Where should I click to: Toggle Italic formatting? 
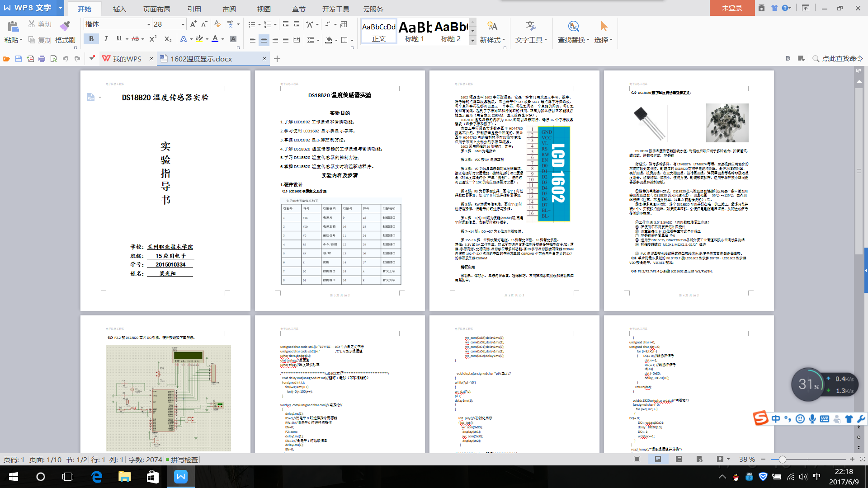[x=106, y=39]
